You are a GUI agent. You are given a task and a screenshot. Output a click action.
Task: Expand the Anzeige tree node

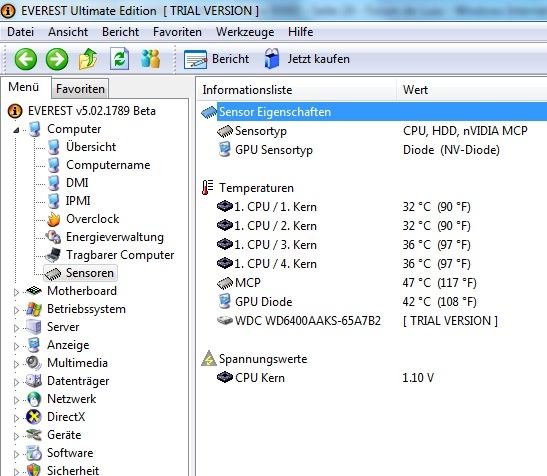[16, 346]
